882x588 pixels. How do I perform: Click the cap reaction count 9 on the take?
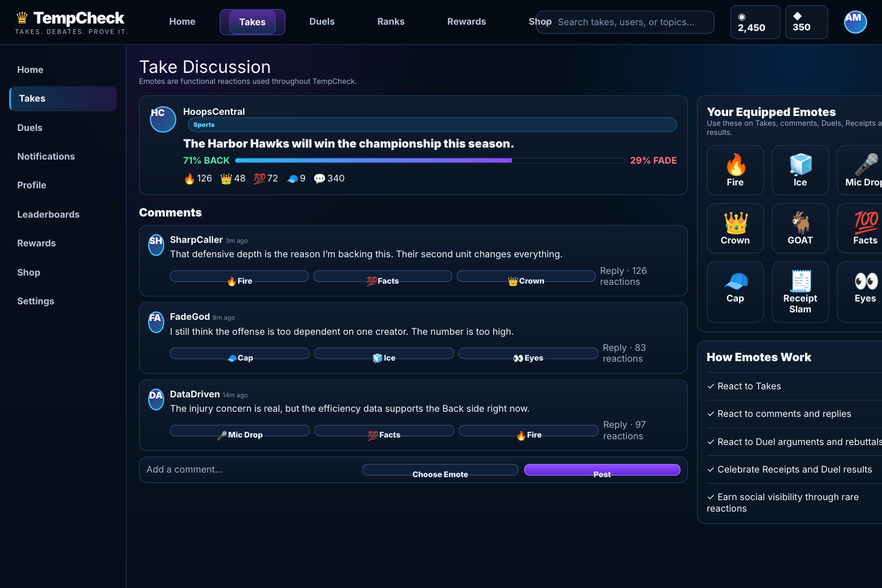pos(296,179)
